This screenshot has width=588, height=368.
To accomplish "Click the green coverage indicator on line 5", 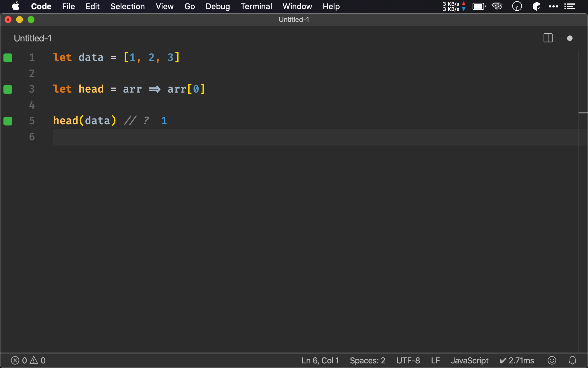I will pyautogui.click(x=8, y=121).
